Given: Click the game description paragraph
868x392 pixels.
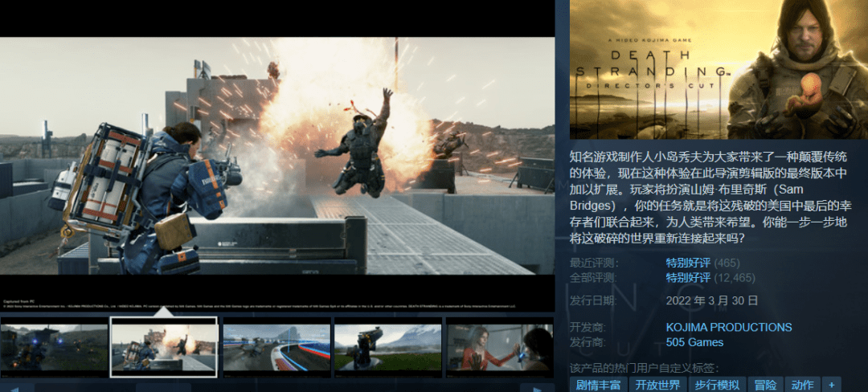Looking at the screenshot, I should (709, 198).
